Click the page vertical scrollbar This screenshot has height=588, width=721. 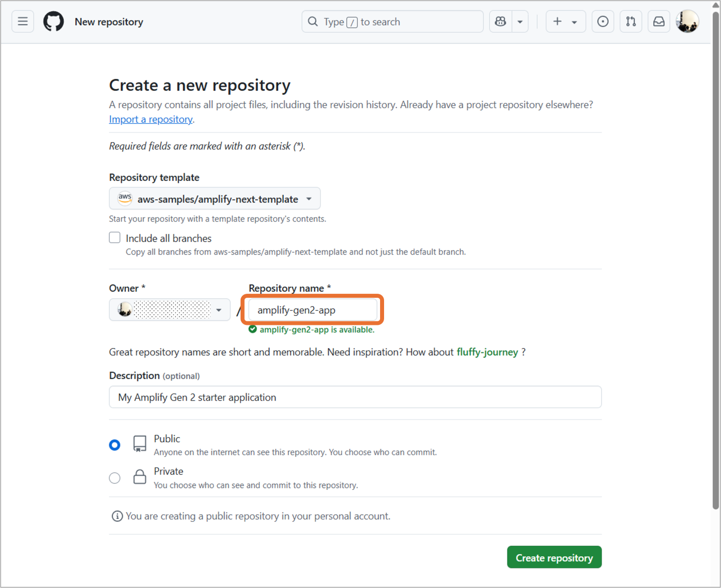[716, 261]
